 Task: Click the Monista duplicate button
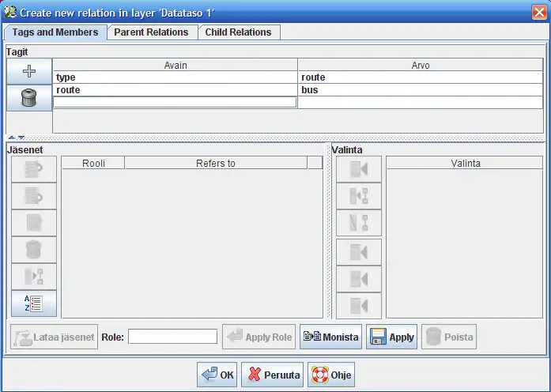pyautogui.click(x=330, y=337)
